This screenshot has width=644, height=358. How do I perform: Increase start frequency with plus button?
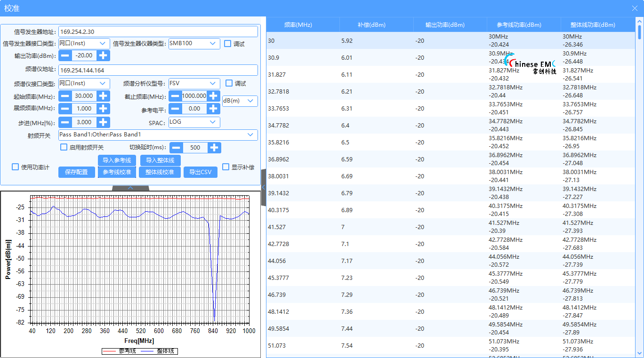click(104, 95)
